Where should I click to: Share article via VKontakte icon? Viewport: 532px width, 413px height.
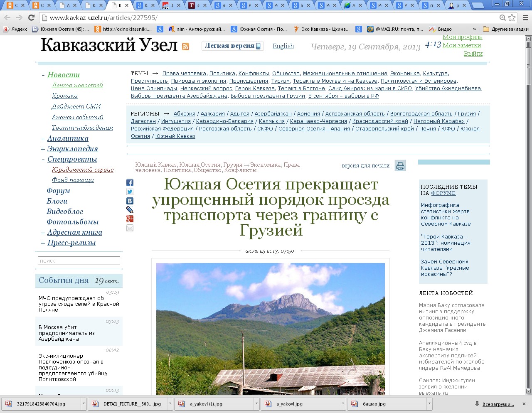pyautogui.click(x=130, y=201)
